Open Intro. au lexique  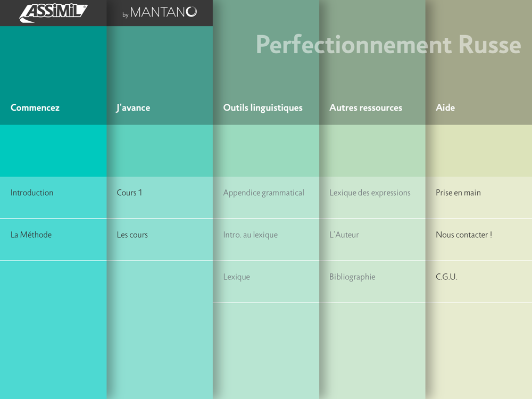pos(266,239)
